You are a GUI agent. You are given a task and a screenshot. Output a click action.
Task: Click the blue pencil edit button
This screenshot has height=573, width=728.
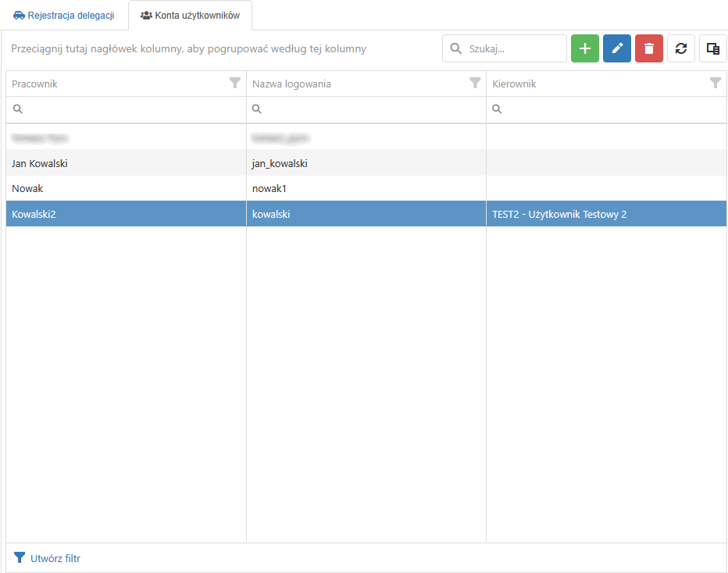(617, 48)
